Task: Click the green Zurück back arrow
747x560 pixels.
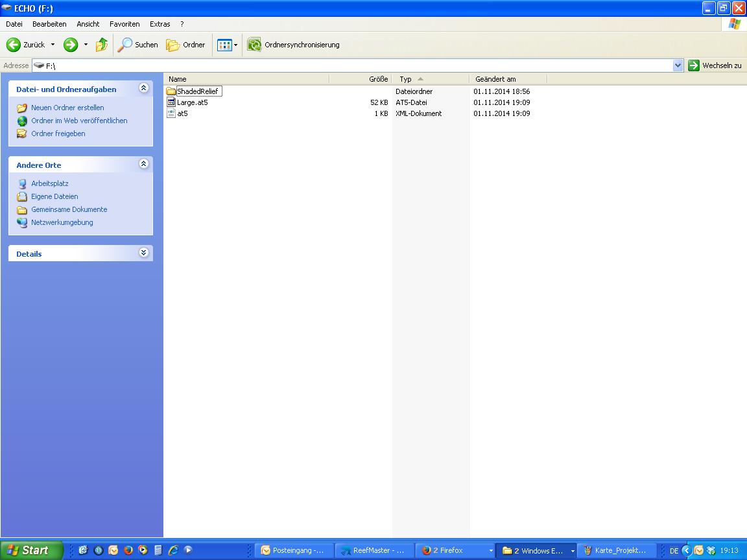Action: point(14,45)
